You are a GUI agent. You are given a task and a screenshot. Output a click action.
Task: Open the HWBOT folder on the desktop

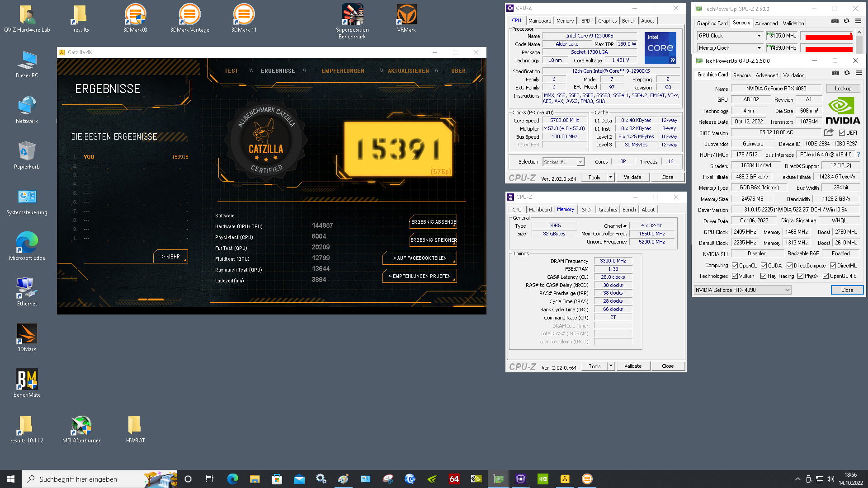[135, 429]
